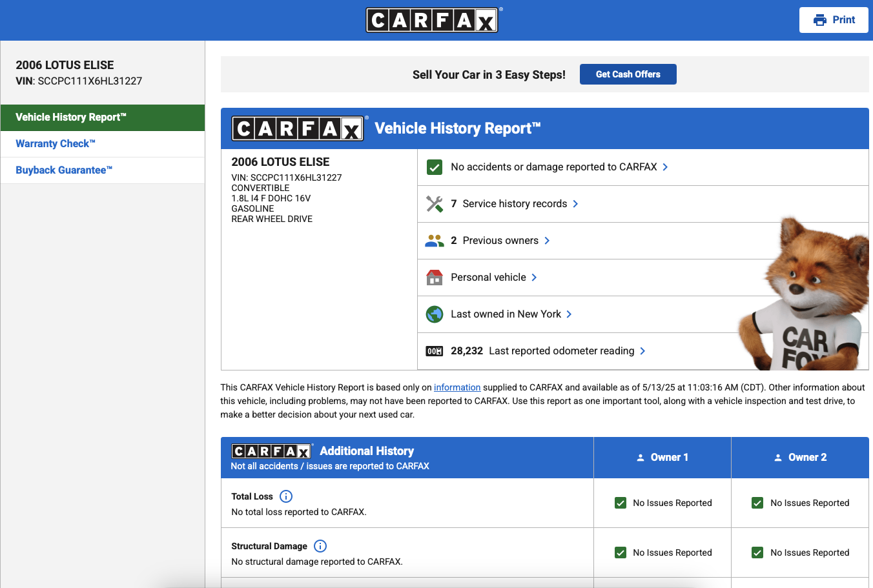Click the 2006 LOTUS ELISE sidebar heading

click(x=65, y=65)
